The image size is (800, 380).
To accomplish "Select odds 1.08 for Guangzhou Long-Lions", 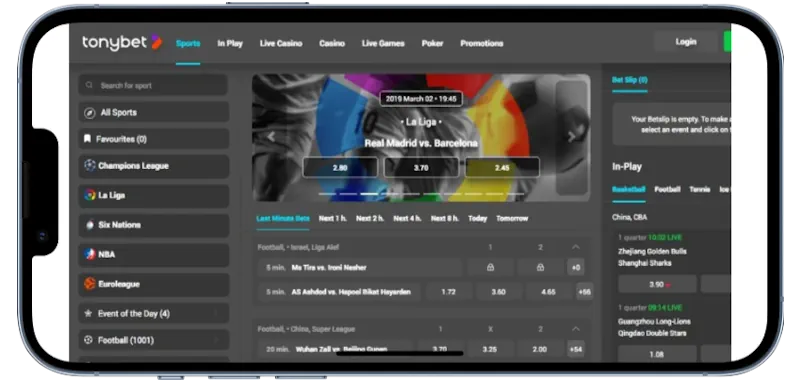I will coord(657,354).
